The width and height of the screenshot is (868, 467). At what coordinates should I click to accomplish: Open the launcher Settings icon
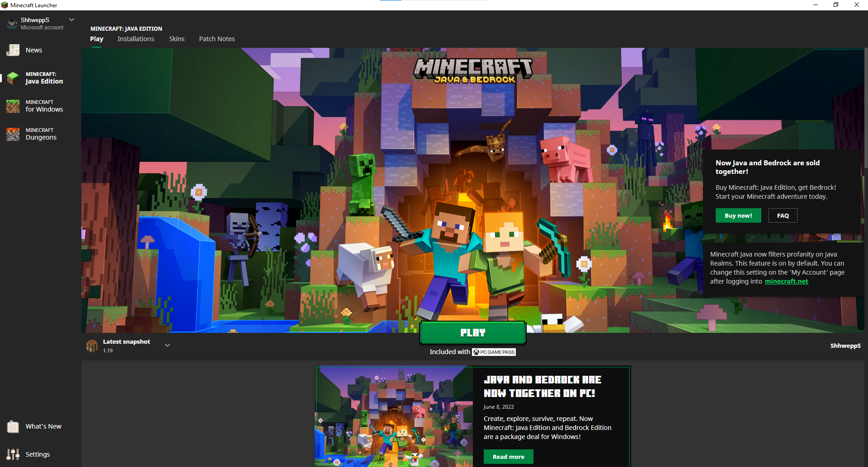(13, 454)
